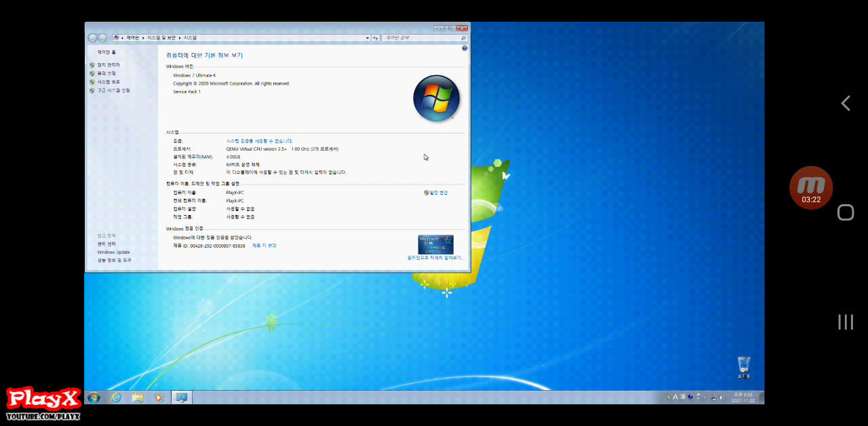This screenshot has height=426, width=868.
Task: Click the control panel icon in address bar
Action: point(116,38)
